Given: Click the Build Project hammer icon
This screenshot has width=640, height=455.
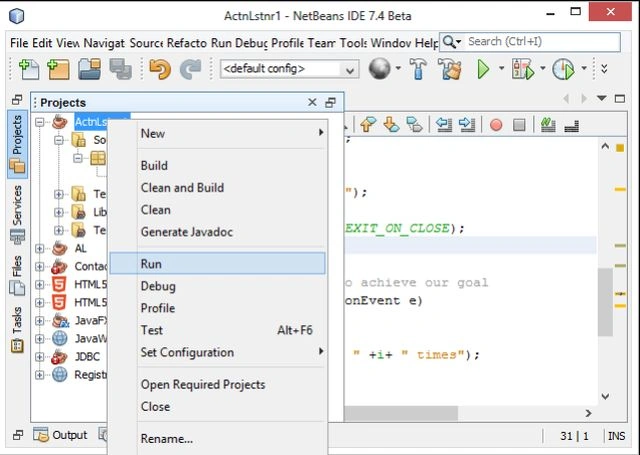Looking at the screenshot, I should coord(418,69).
